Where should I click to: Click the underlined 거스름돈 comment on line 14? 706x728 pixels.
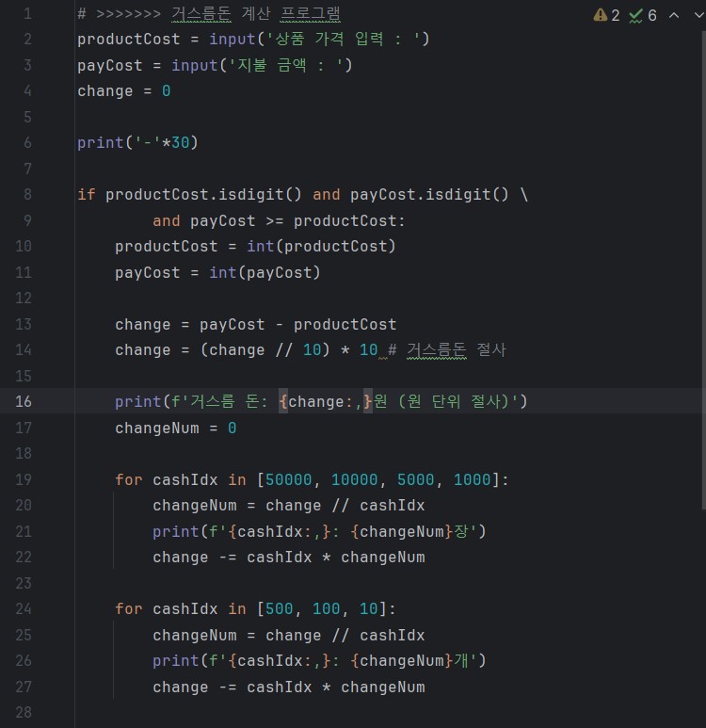click(x=437, y=350)
